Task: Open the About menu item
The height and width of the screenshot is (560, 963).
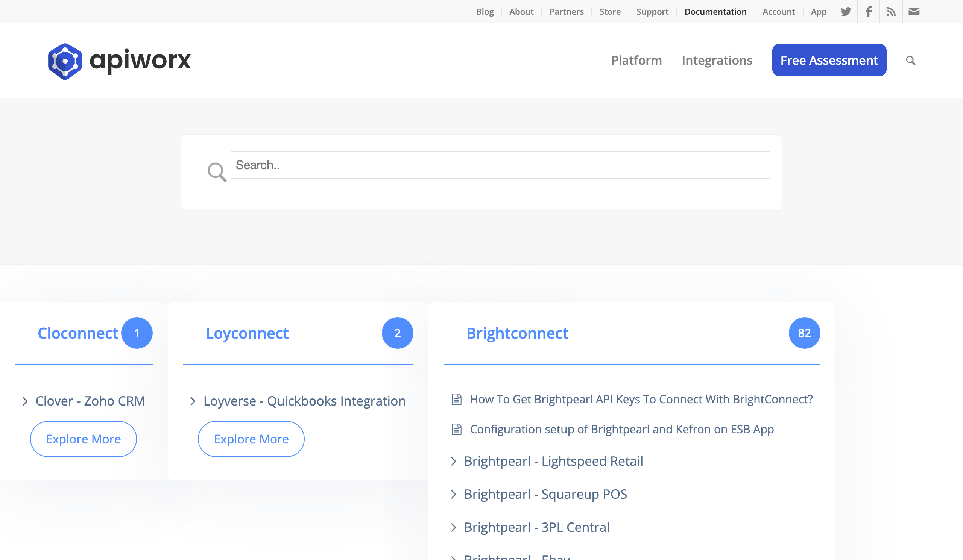Action: point(521,11)
